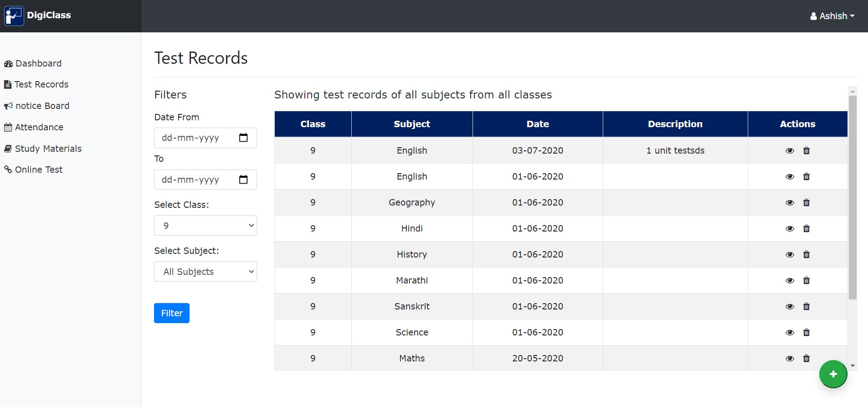Click trash icon in Sanskrit row
The image size is (868, 407).
806,307
